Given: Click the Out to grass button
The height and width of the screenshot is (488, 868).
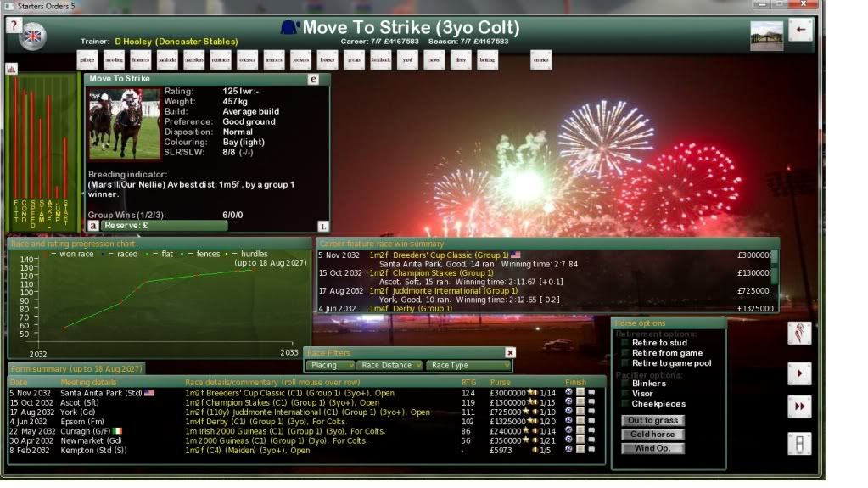Looking at the screenshot, I should pyautogui.click(x=652, y=420).
